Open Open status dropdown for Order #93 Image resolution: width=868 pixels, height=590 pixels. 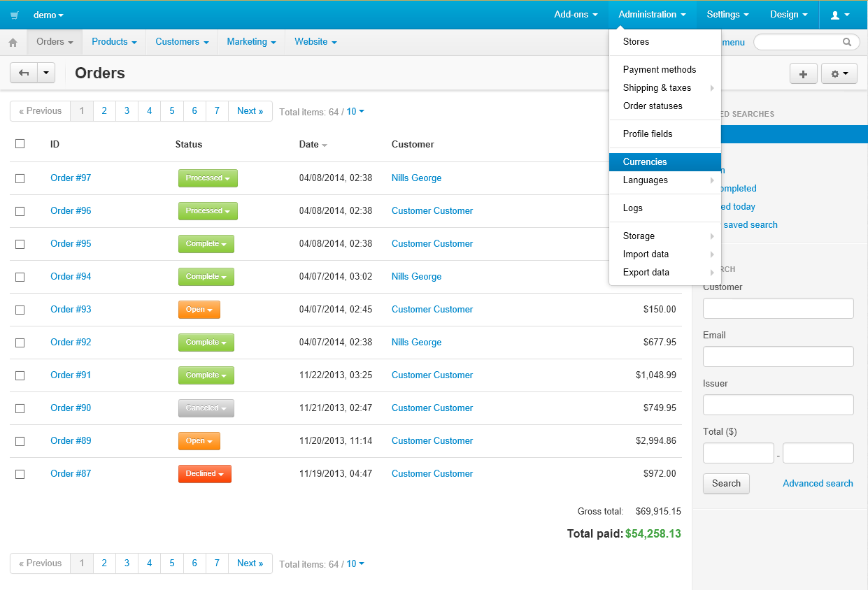(x=199, y=310)
